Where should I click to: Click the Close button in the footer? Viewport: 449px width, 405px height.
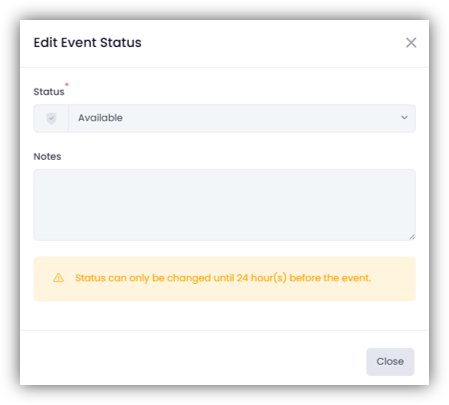(390, 362)
